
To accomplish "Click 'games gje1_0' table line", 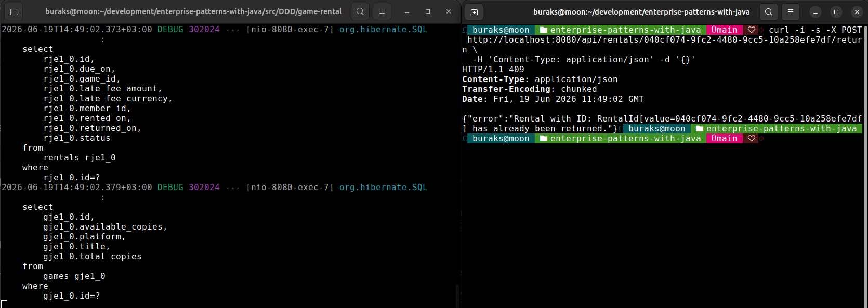I will pyautogui.click(x=74, y=276).
